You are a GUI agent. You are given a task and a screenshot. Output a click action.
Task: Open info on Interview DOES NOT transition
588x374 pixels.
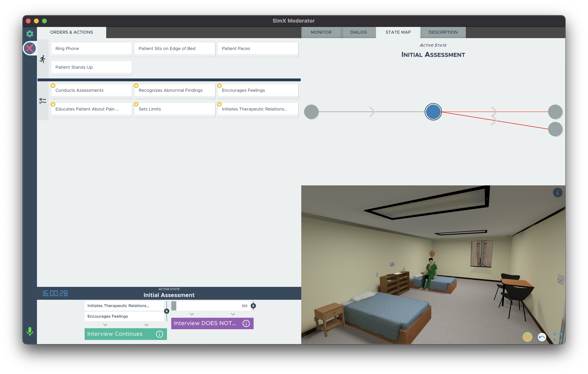[246, 323]
